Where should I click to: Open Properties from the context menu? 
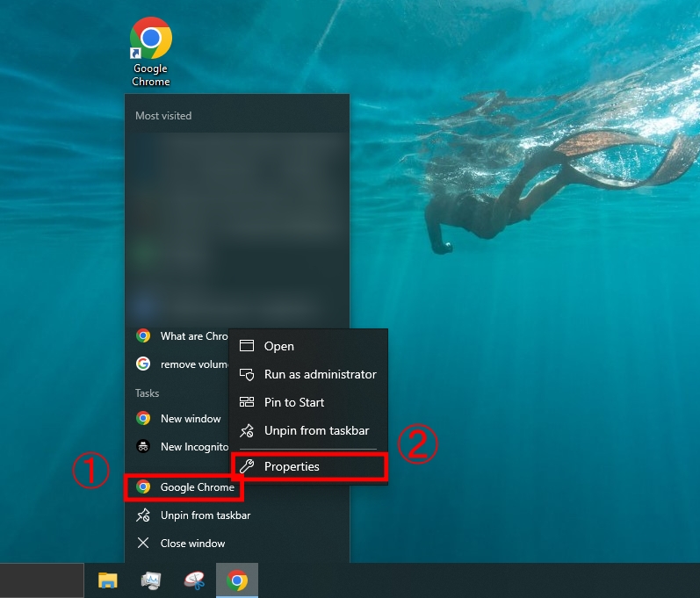point(308,466)
